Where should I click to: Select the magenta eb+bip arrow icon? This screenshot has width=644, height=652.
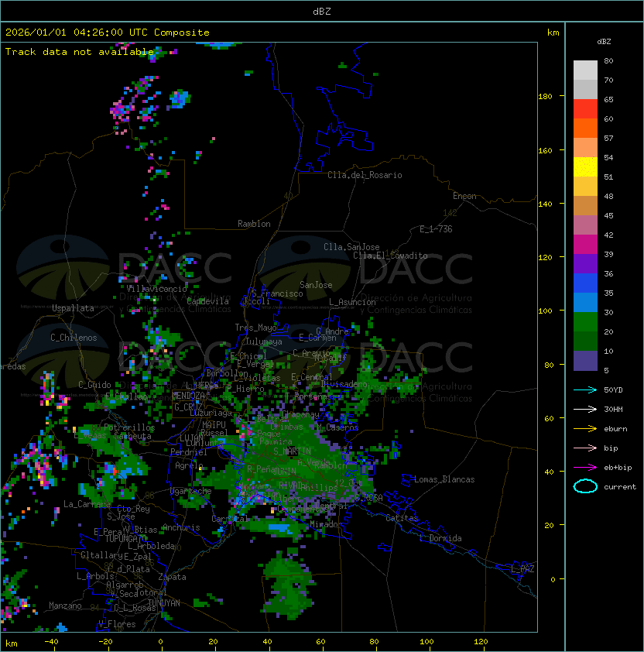(x=585, y=467)
